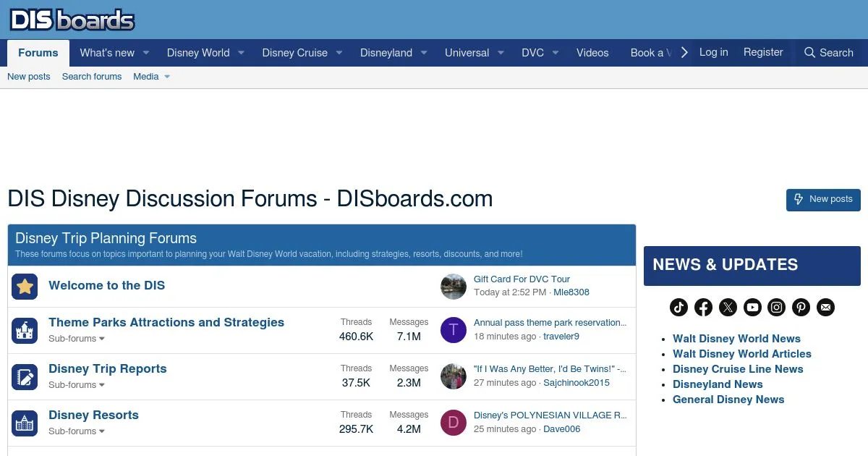Screen dimensions: 868x456
Task: Expand the Disney World dropdown arrow
Action: 241,53
